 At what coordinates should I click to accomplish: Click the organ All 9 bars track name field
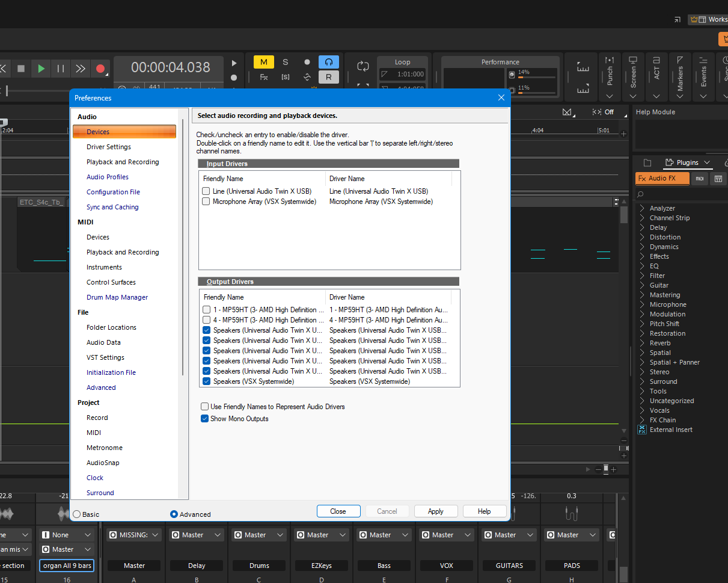pos(67,566)
